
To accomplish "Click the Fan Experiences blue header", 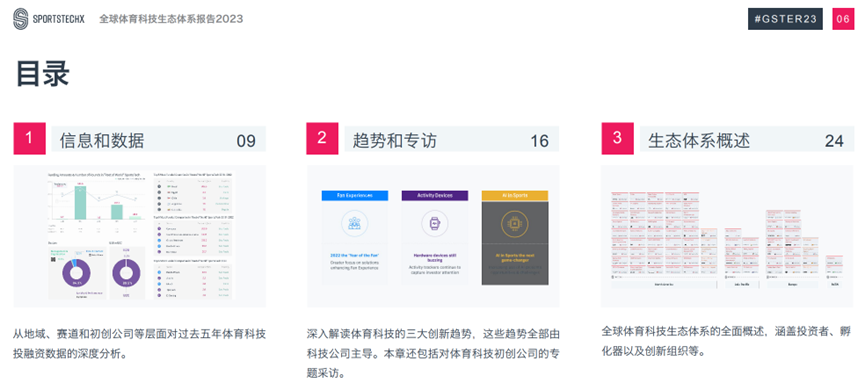I will point(355,195).
